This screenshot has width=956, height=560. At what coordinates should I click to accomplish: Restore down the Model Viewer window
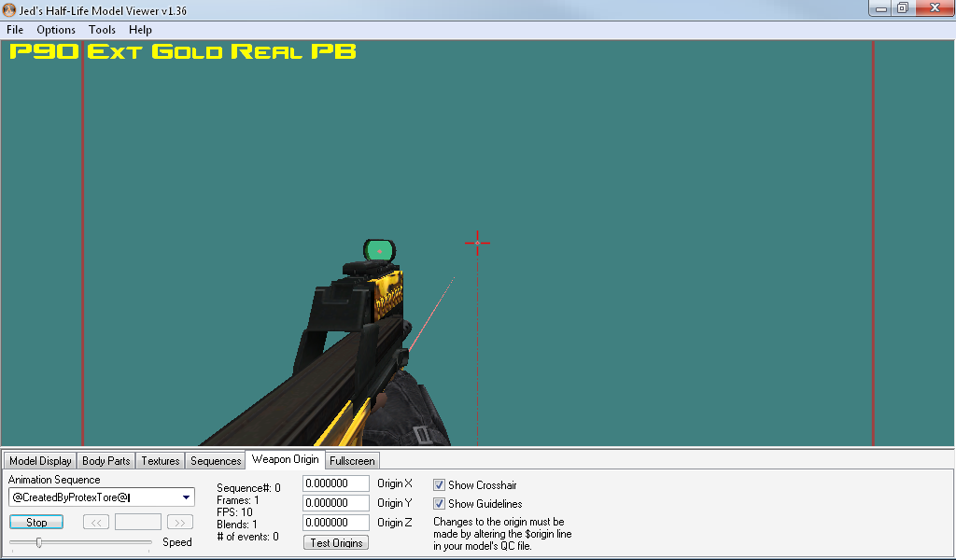click(x=903, y=8)
